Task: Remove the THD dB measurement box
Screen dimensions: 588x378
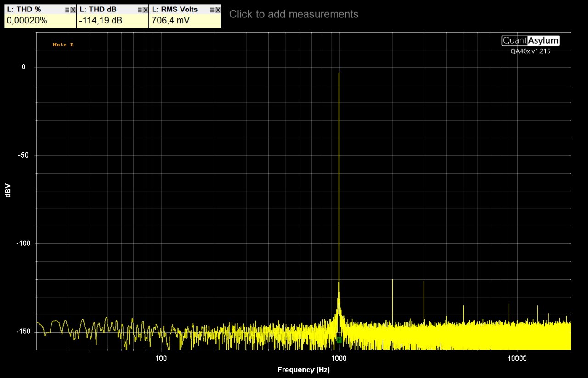Action: click(145, 10)
